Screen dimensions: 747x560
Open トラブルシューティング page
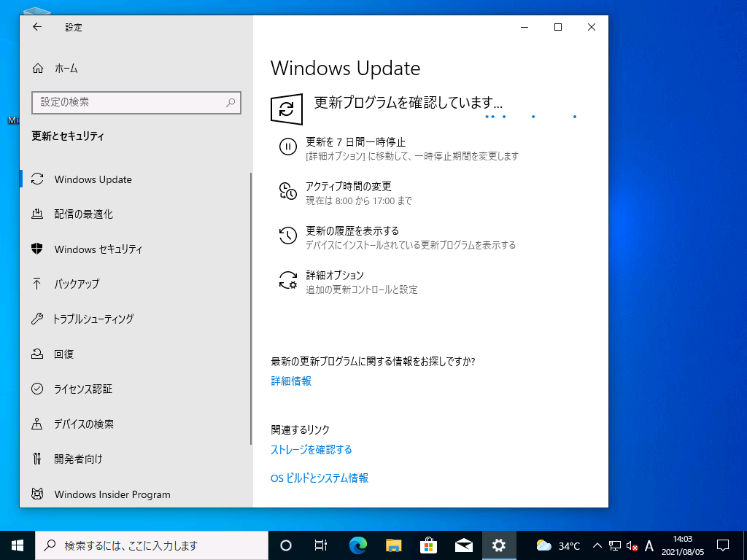tap(136, 319)
